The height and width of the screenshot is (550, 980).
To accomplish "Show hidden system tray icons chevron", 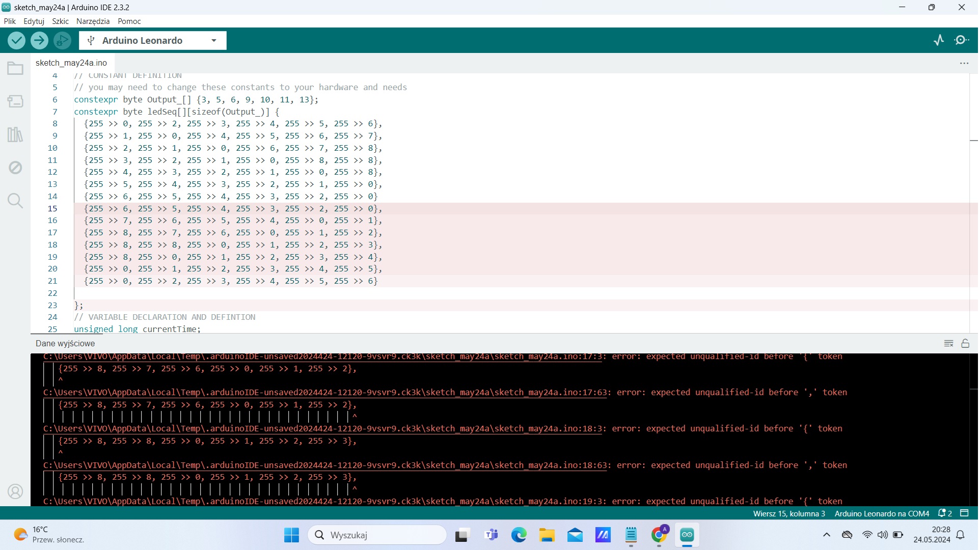I will (x=828, y=535).
